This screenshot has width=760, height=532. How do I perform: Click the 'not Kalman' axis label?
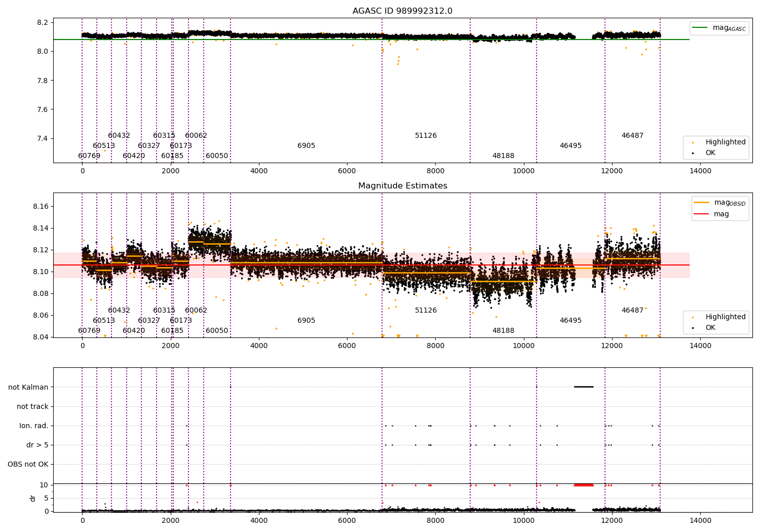[28, 387]
